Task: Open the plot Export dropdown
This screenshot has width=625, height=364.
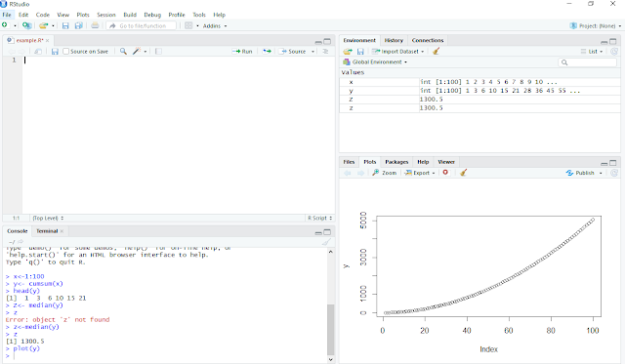Action: tap(419, 173)
